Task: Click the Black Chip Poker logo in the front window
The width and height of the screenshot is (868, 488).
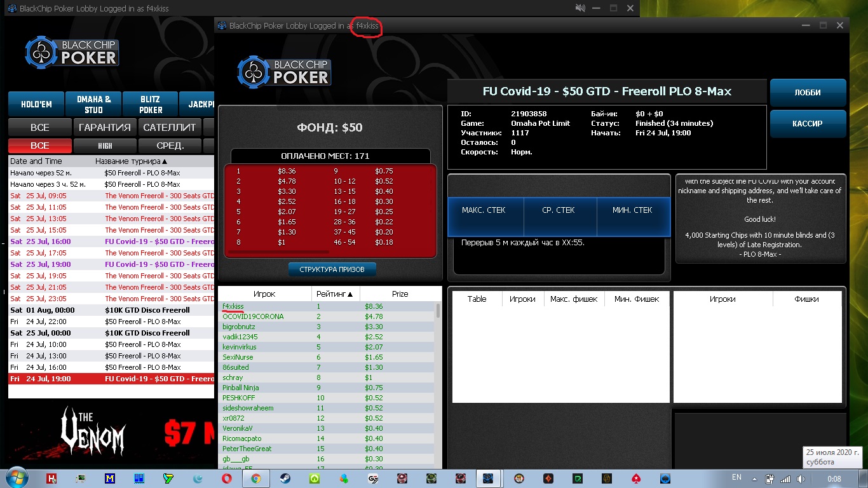Action: pos(284,71)
